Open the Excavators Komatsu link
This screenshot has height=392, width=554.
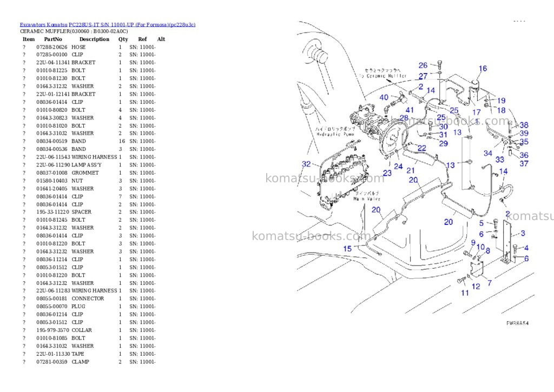(x=43, y=25)
